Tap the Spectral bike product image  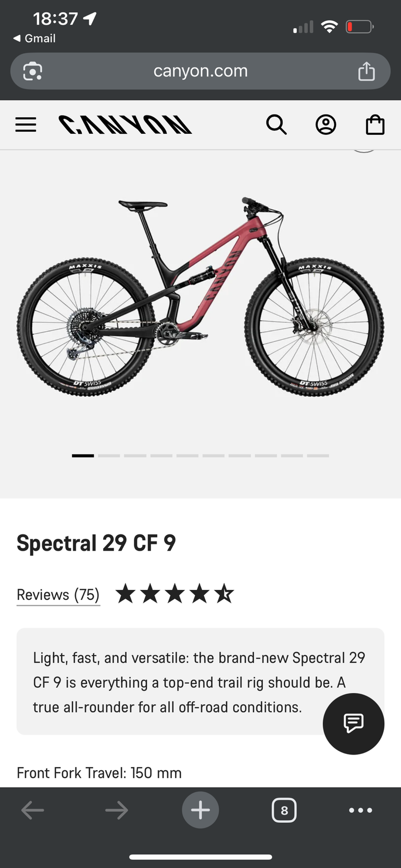click(200, 297)
